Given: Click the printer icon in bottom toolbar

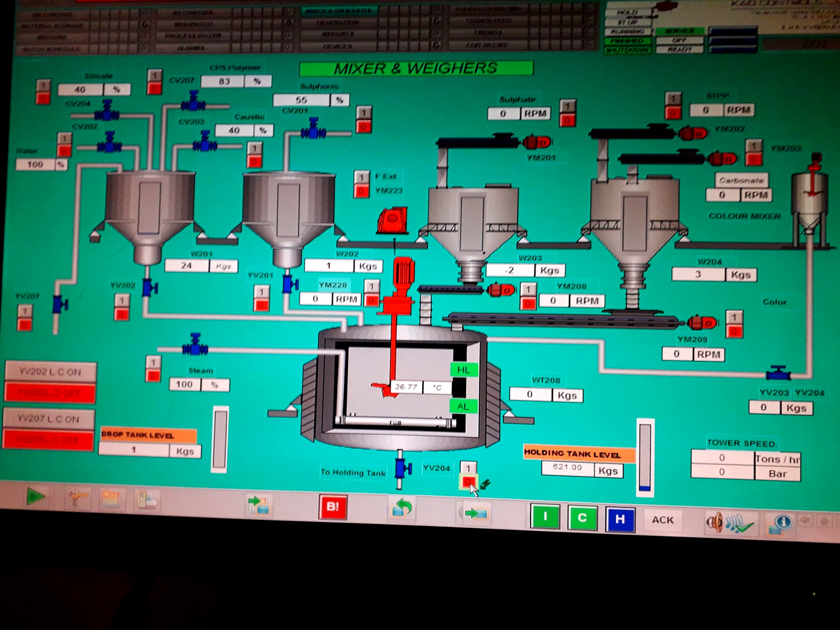Looking at the screenshot, I should (147, 500).
